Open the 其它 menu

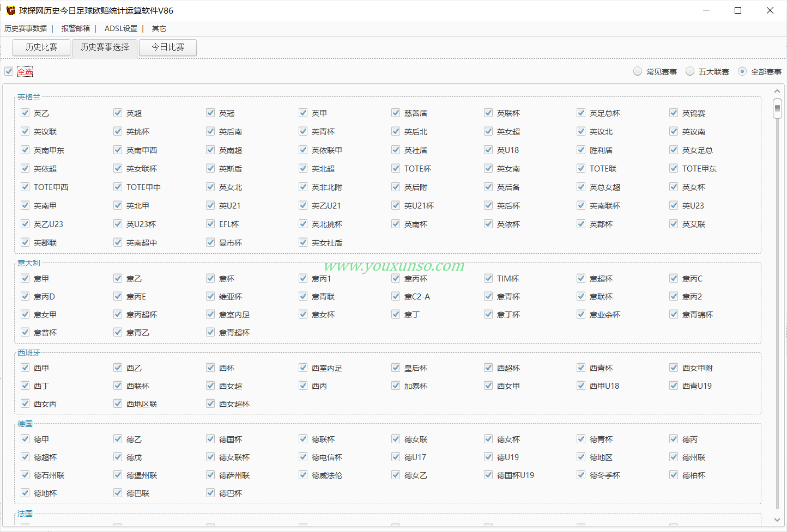click(x=159, y=28)
